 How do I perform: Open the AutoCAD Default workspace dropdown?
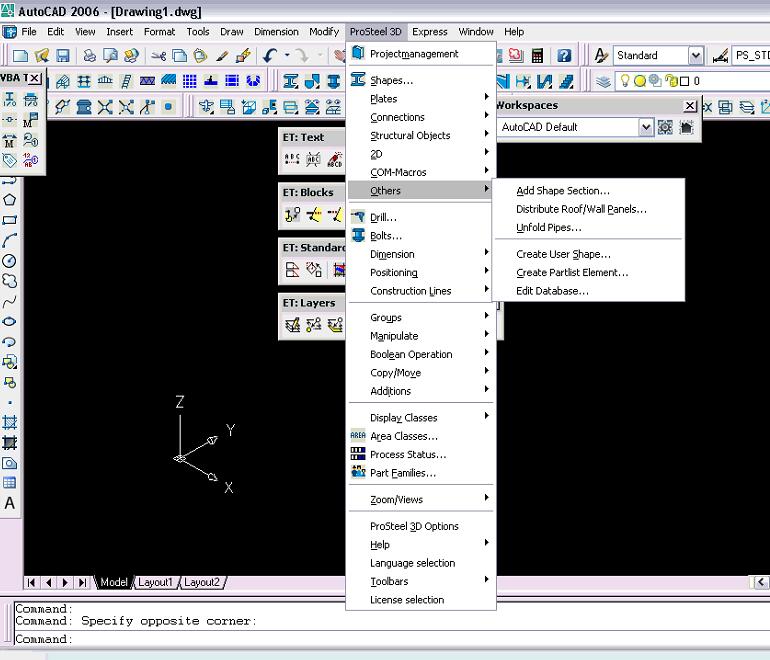(646, 128)
